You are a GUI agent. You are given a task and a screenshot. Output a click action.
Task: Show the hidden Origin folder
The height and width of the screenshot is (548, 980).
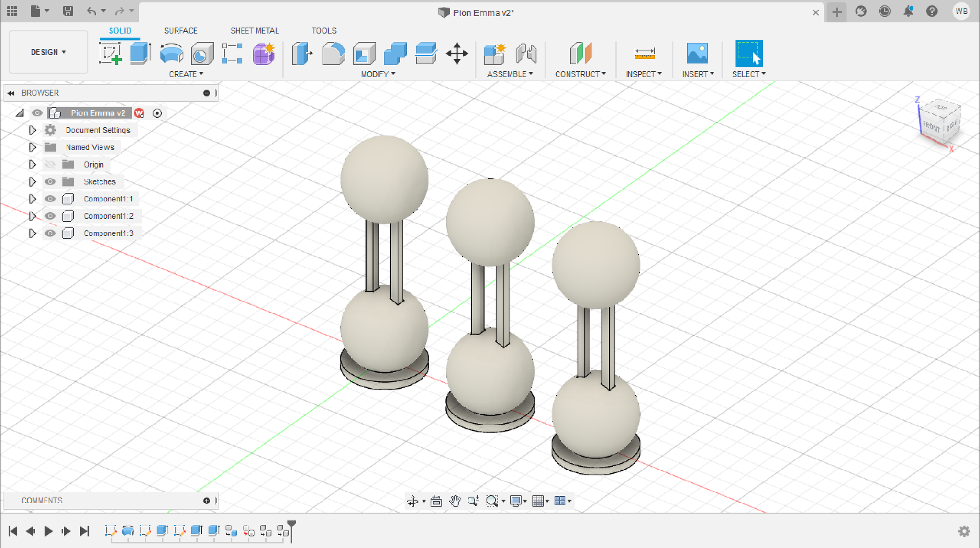(x=50, y=164)
